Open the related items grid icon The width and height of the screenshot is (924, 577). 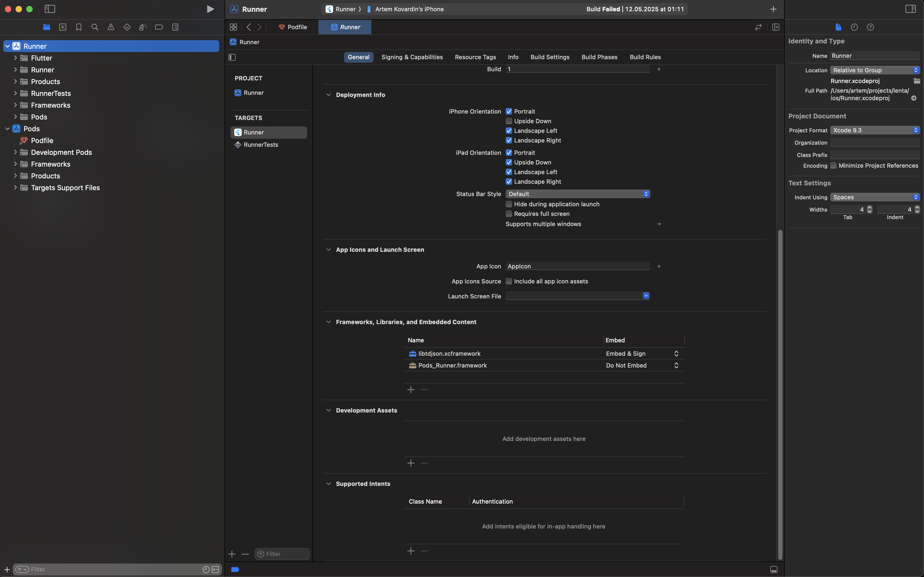point(233,27)
